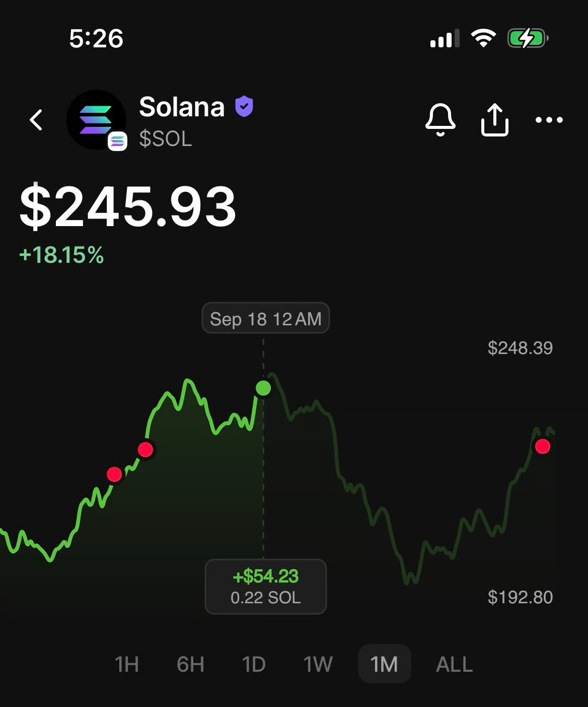Select the 1M time range
The width and height of the screenshot is (588, 707).
click(384, 664)
